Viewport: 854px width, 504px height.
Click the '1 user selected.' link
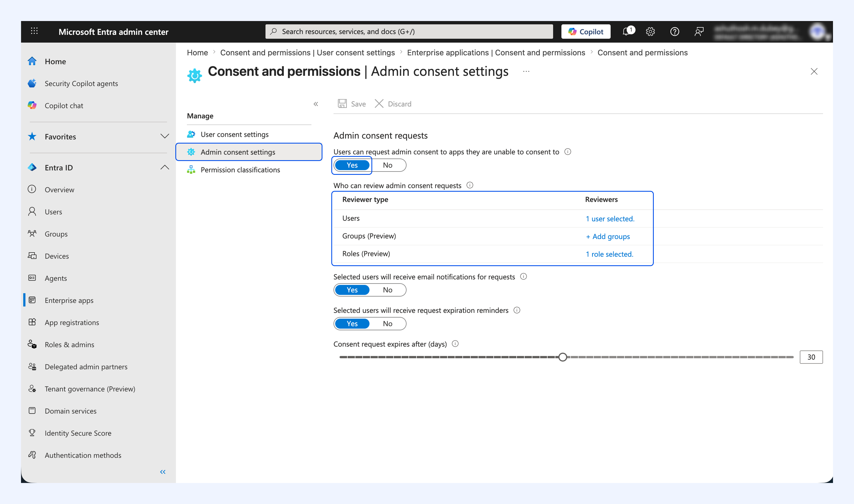pyautogui.click(x=610, y=219)
